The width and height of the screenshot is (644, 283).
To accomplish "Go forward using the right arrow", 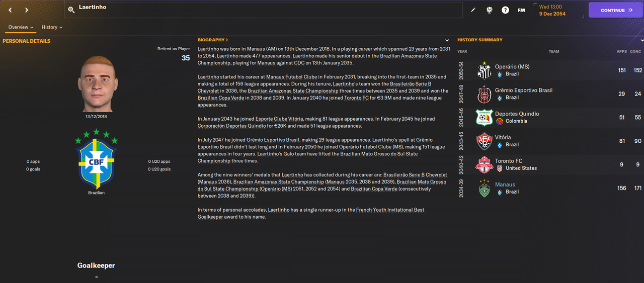I will click(27, 10).
